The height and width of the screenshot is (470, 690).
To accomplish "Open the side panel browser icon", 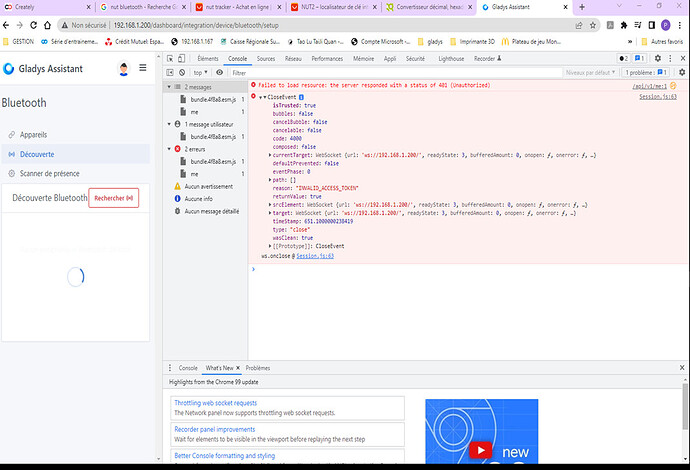I will pos(652,26).
